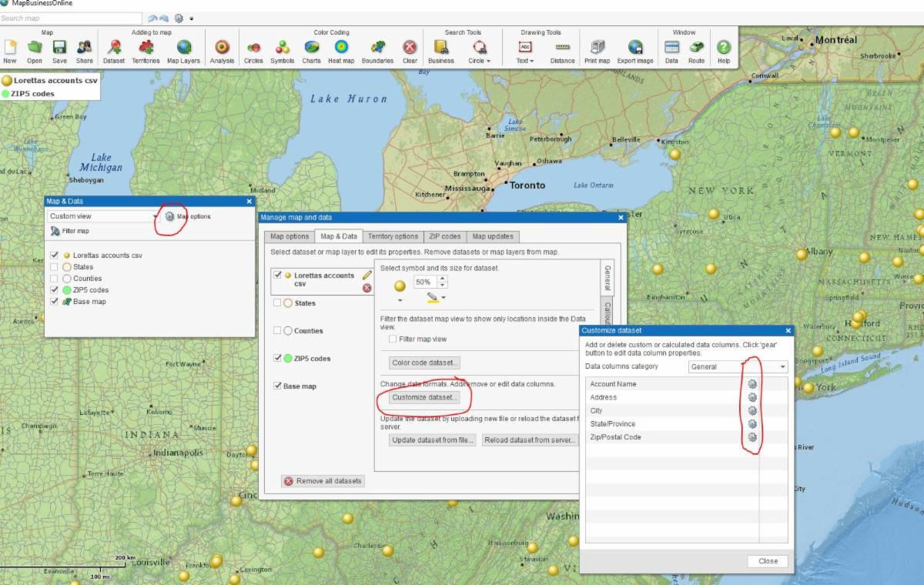
Task: Click the Customize dataset button
Action: [x=423, y=397]
